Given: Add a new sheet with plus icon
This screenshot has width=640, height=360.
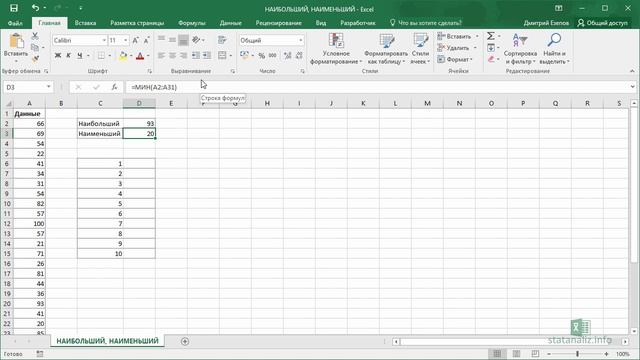Looking at the screenshot, I should [185, 341].
